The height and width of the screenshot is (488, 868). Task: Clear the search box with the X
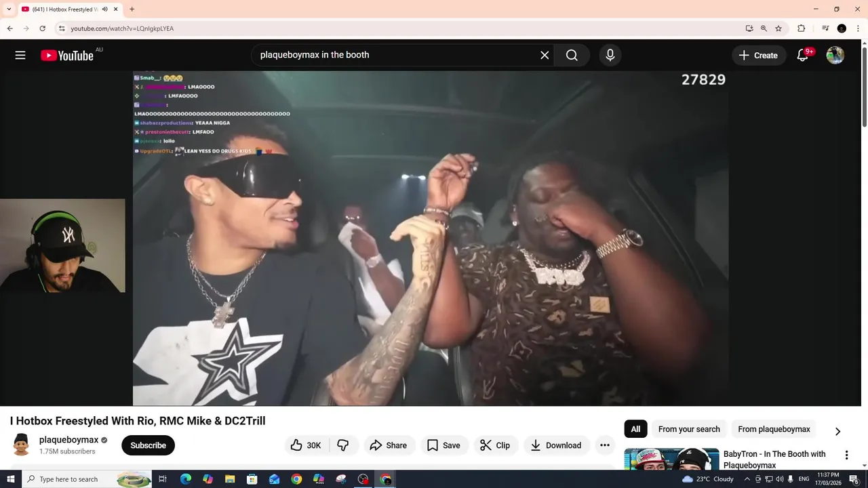pos(545,55)
